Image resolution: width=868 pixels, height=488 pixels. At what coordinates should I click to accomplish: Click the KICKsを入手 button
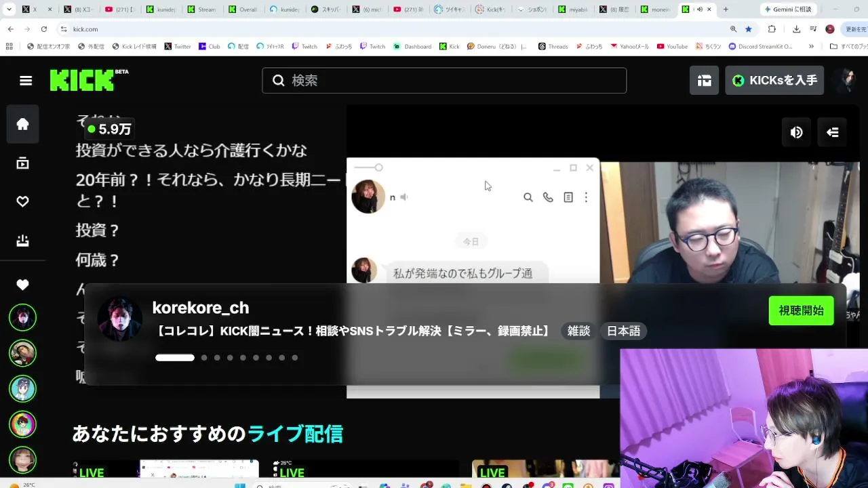(774, 81)
